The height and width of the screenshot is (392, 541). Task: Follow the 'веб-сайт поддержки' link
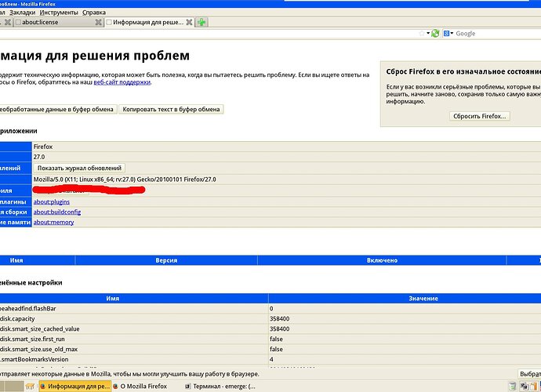coord(122,82)
